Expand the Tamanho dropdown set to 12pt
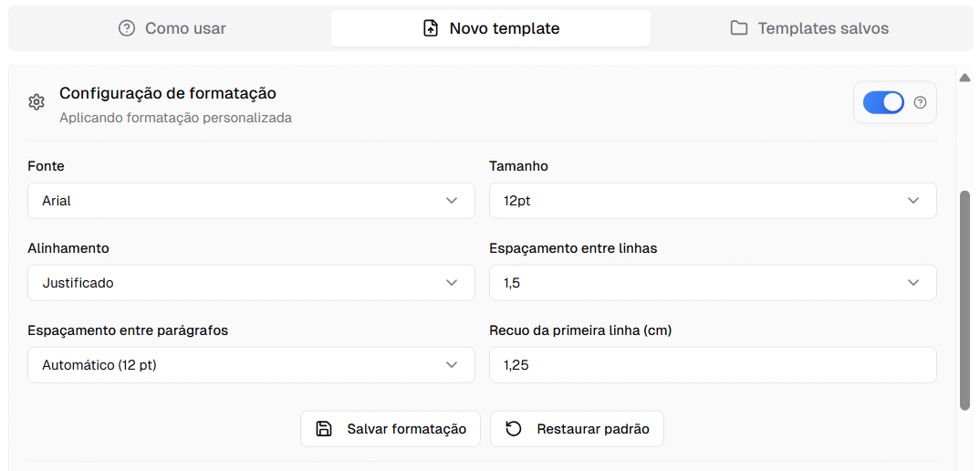The height and width of the screenshot is (471, 980). click(x=713, y=201)
